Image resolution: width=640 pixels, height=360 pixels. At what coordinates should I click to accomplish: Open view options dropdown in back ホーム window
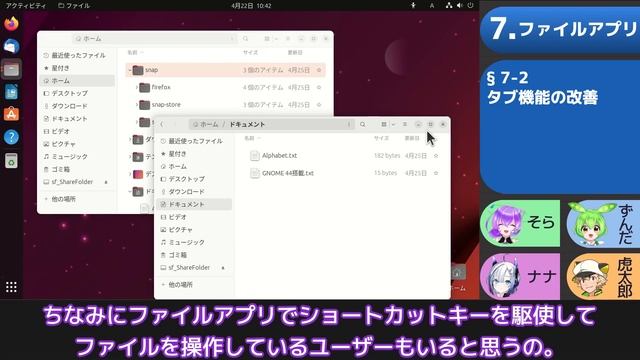[x=276, y=39]
